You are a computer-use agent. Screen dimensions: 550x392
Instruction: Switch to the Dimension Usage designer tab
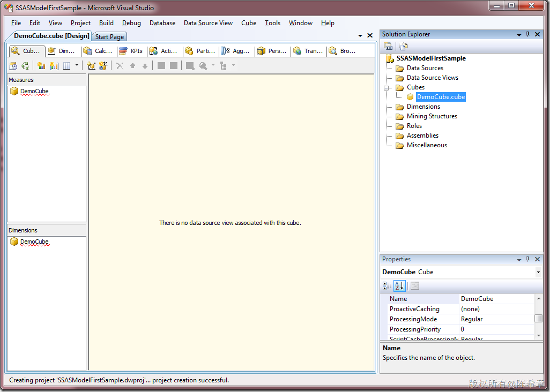pyautogui.click(x=63, y=51)
